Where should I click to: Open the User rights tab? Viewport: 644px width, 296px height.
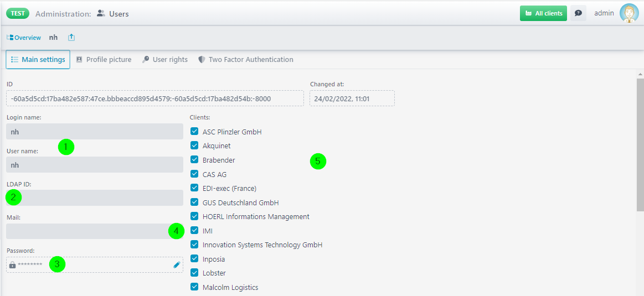pos(164,60)
